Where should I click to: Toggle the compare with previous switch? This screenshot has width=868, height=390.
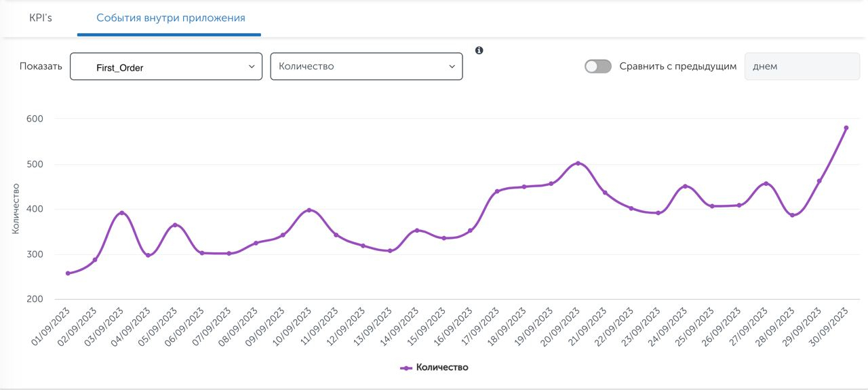(598, 66)
